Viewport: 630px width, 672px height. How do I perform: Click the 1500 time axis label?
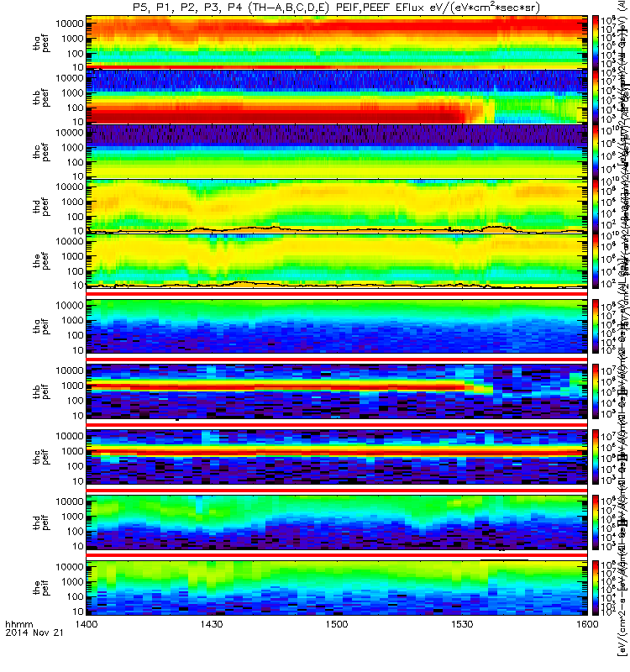pyautogui.click(x=337, y=624)
